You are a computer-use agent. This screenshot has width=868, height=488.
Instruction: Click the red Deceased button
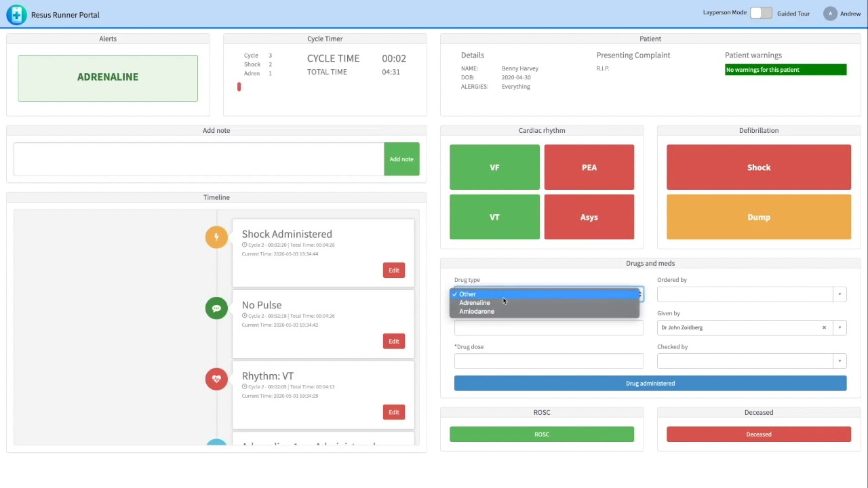click(758, 434)
